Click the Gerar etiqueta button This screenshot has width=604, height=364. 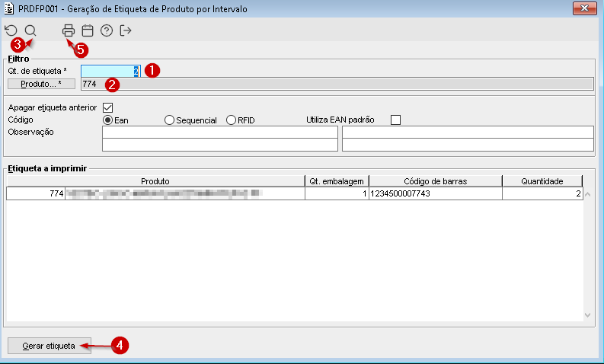click(x=50, y=346)
